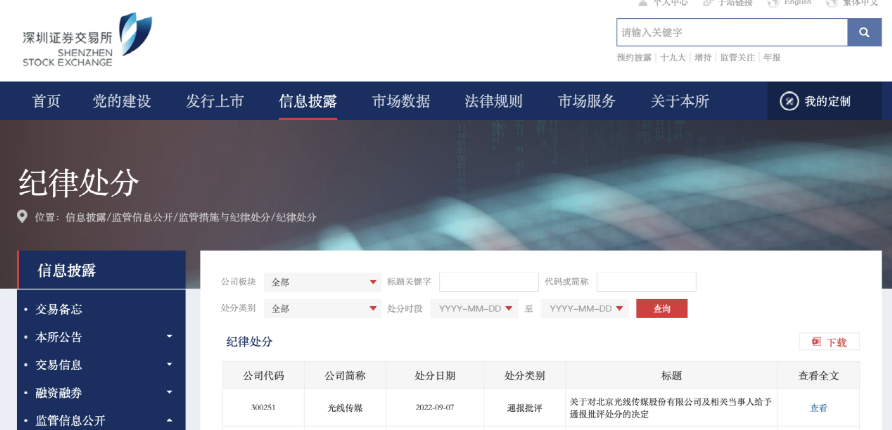Screen dimensions: 892x430
Task: Click the 查看全文 column header
Action: pos(819,375)
